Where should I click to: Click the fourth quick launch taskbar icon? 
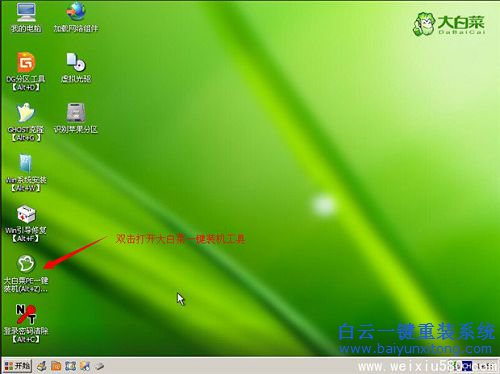85,366
